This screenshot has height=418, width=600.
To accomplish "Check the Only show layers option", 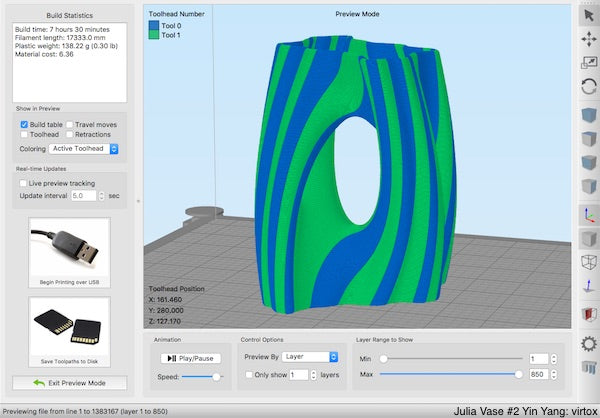I will click(x=248, y=375).
